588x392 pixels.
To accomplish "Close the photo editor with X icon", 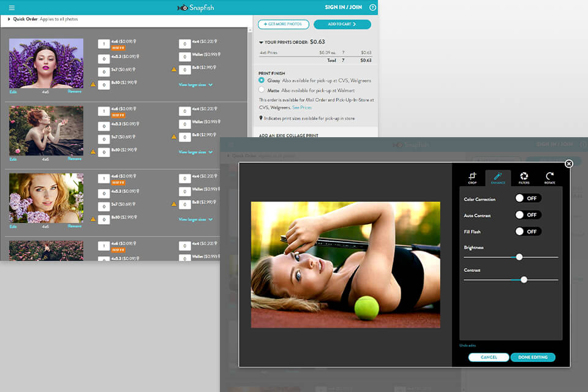I will coord(569,164).
